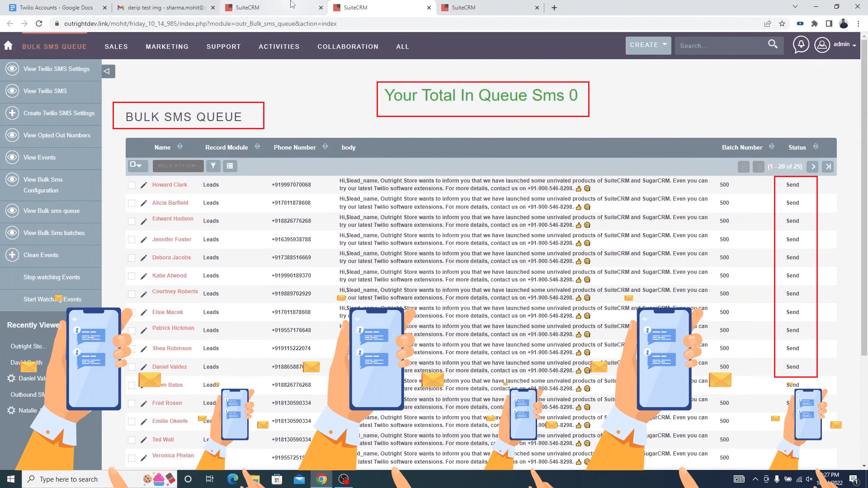Image resolution: width=868 pixels, height=488 pixels.
Task: Edit Jennifer Foster record pencil icon
Action: (143, 240)
